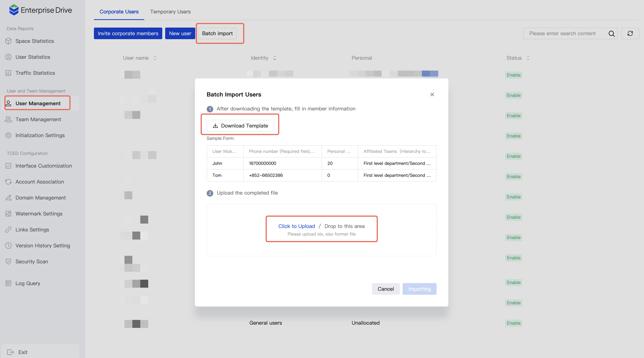
Task: Click the Exit icon in sidebar
Action: point(10,352)
